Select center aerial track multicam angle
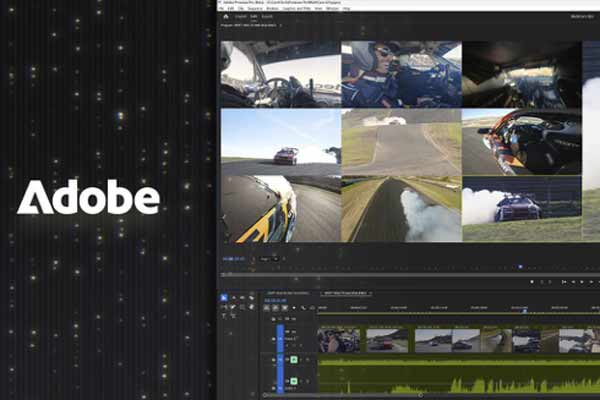Viewport: 600px width, 400px height. pyautogui.click(x=401, y=142)
